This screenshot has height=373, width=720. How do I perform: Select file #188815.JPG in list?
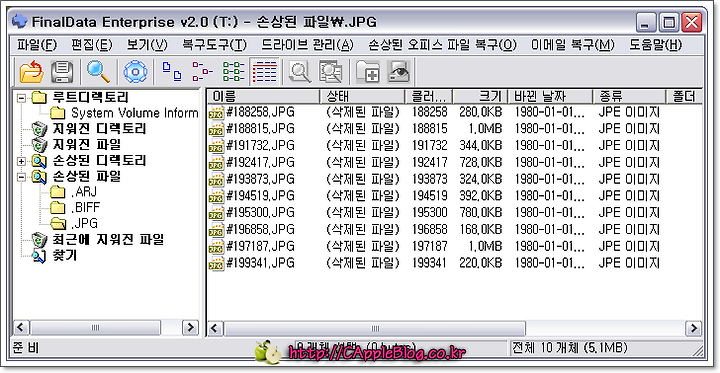click(260, 130)
